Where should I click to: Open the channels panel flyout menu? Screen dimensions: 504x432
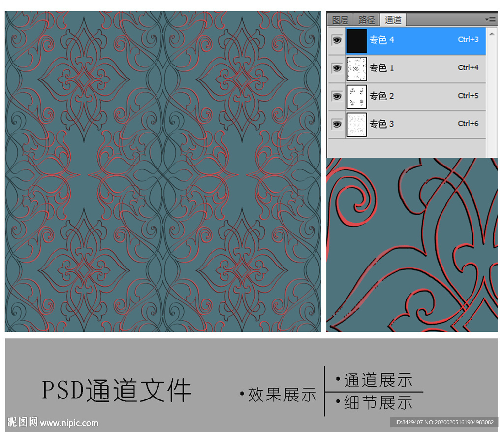(x=491, y=20)
